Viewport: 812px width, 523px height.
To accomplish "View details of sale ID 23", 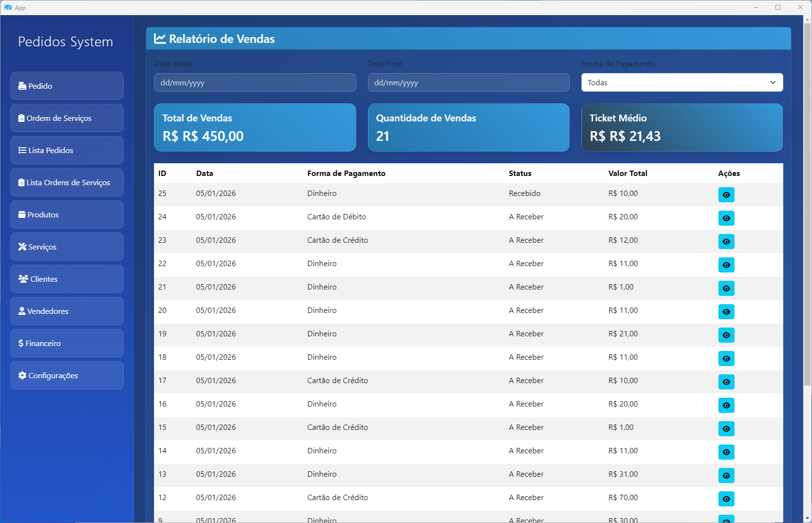I will (726, 242).
